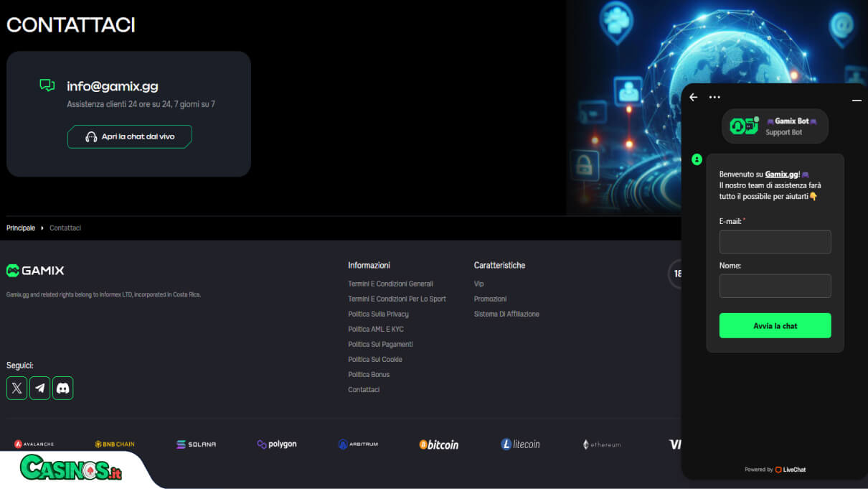Screen dimensions: 868x489
Task: Open the live chat button
Action: tap(130, 136)
